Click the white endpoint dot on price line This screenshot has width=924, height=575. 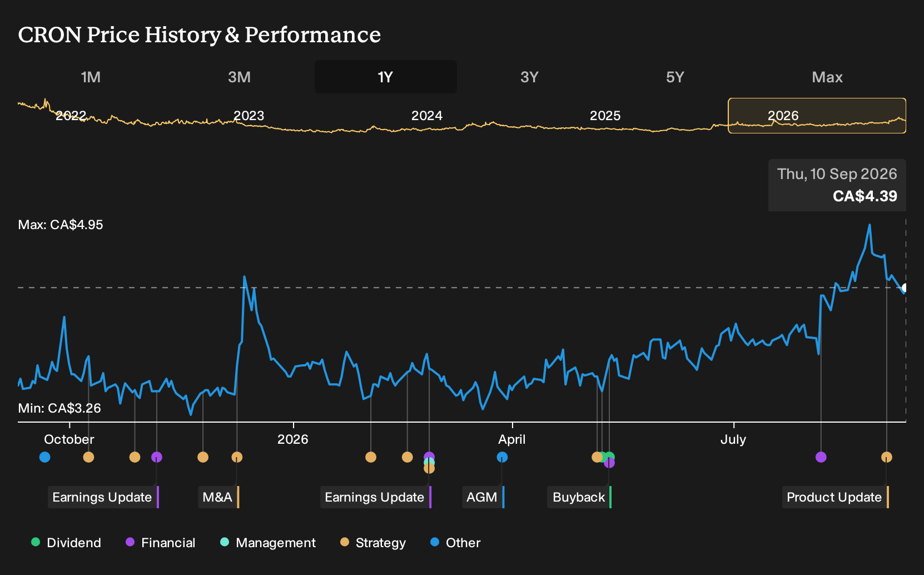click(905, 288)
